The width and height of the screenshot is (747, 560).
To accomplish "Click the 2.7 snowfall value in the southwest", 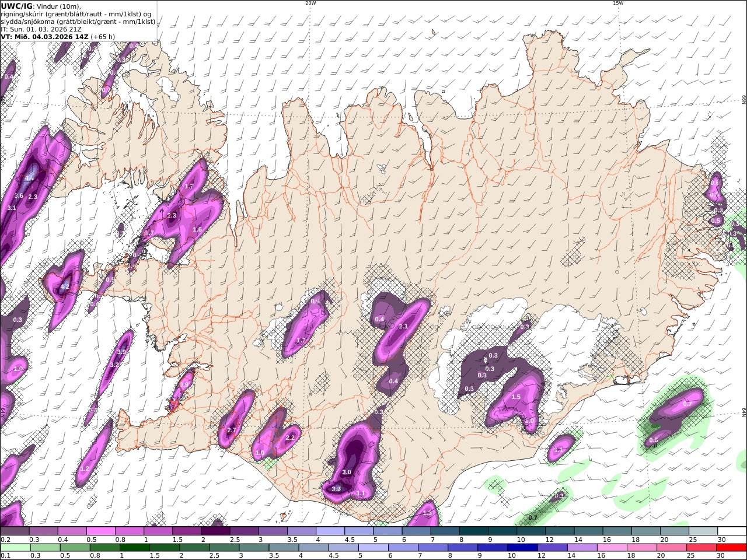I will [x=231, y=430].
